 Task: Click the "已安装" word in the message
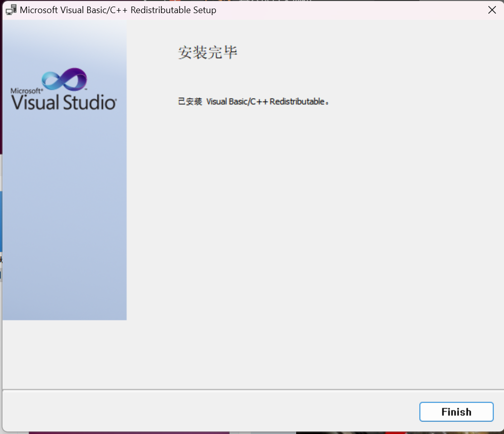(190, 102)
